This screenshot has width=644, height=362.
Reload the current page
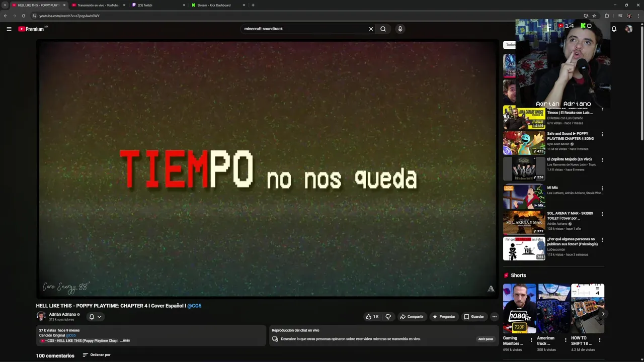point(24,16)
